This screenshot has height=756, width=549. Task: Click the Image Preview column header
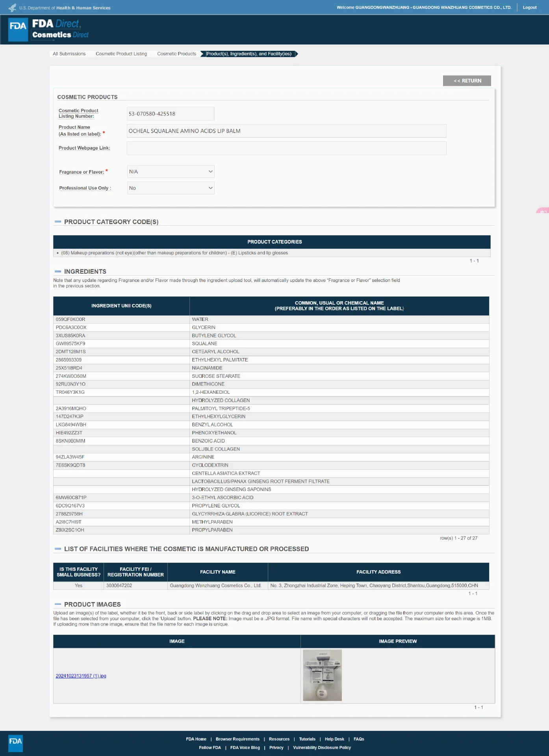[x=398, y=641]
